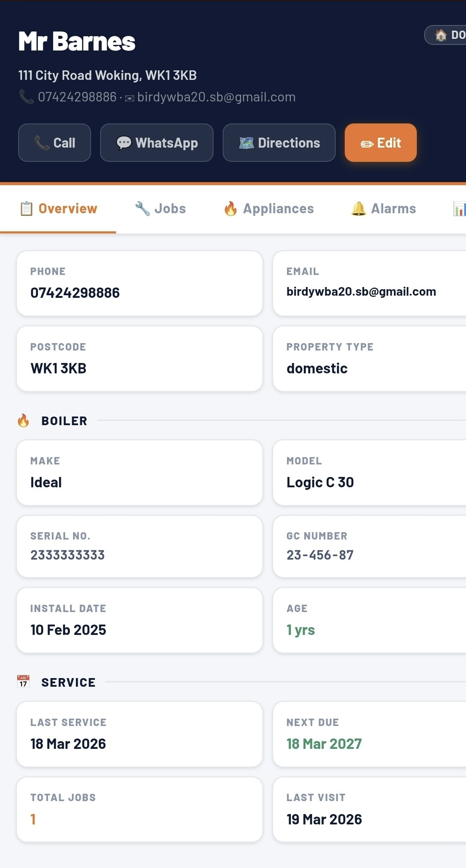Tap the Call button

click(x=54, y=143)
